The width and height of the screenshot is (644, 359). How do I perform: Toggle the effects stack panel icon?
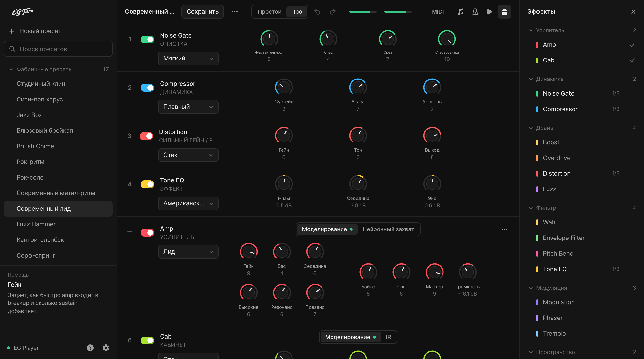504,11
